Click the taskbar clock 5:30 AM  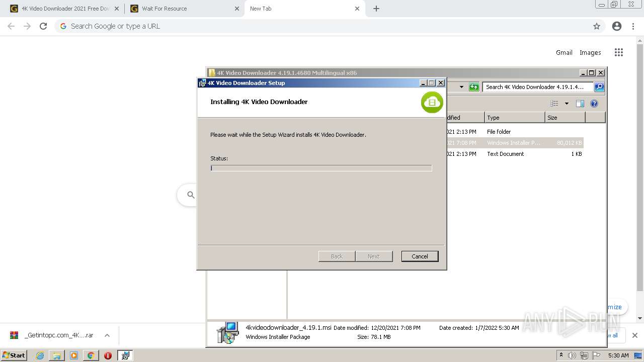(618, 355)
